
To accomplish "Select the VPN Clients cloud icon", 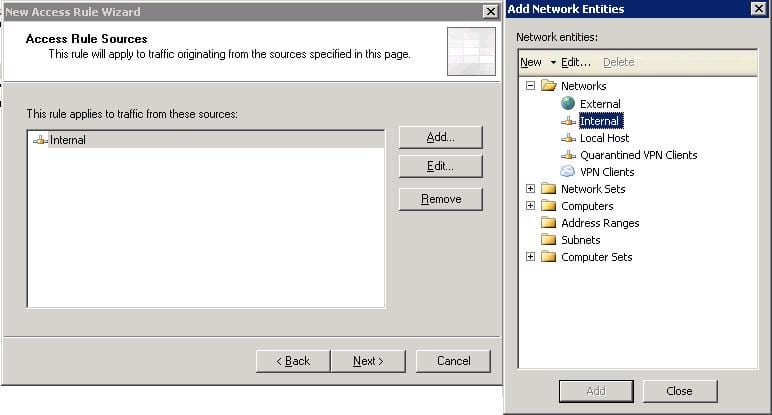I will tap(568, 172).
